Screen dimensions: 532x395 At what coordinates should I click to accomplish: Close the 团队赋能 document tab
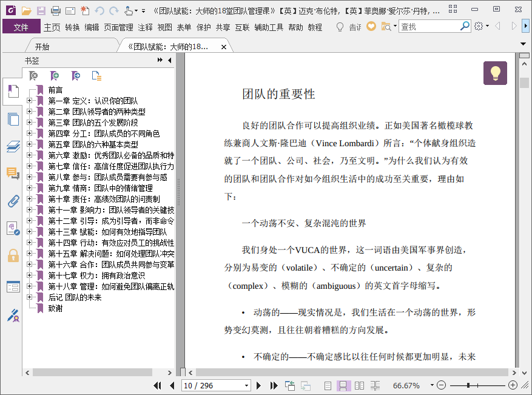tap(224, 47)
